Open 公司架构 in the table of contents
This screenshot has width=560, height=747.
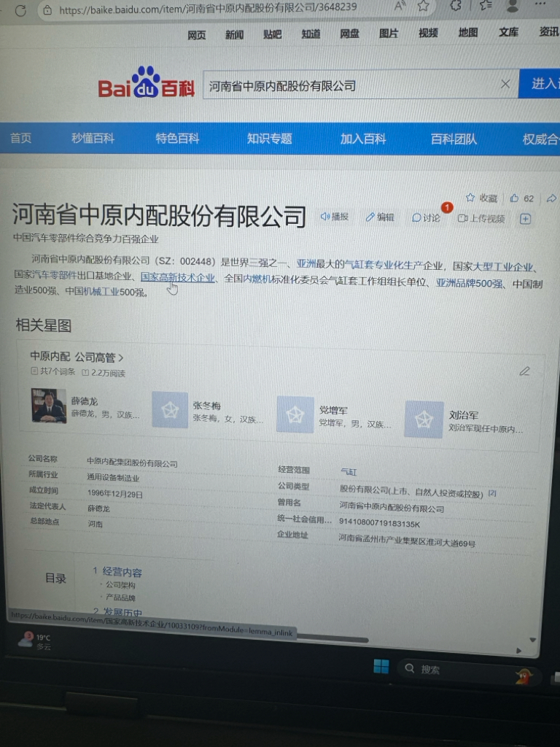pos(120,584)
